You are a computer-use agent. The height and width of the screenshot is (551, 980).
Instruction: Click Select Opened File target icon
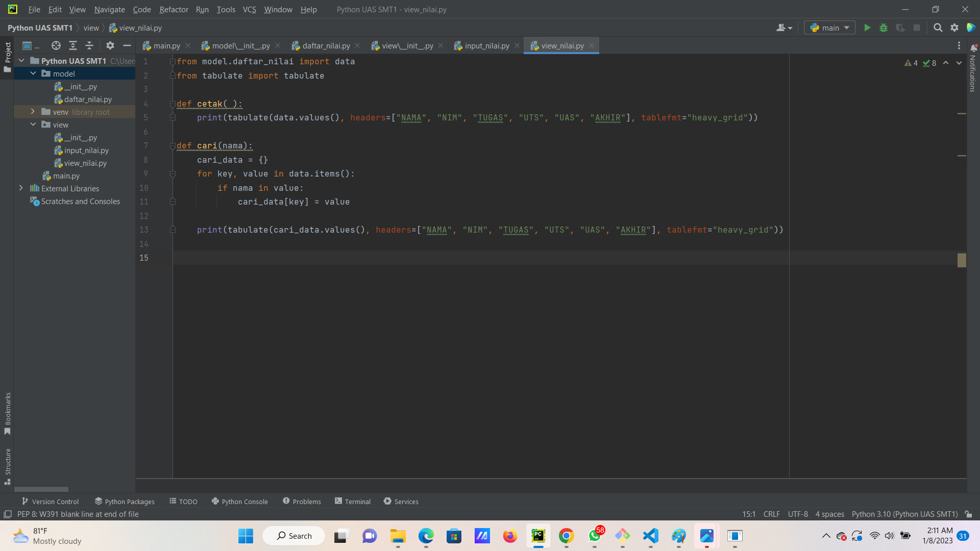point(56,46)
